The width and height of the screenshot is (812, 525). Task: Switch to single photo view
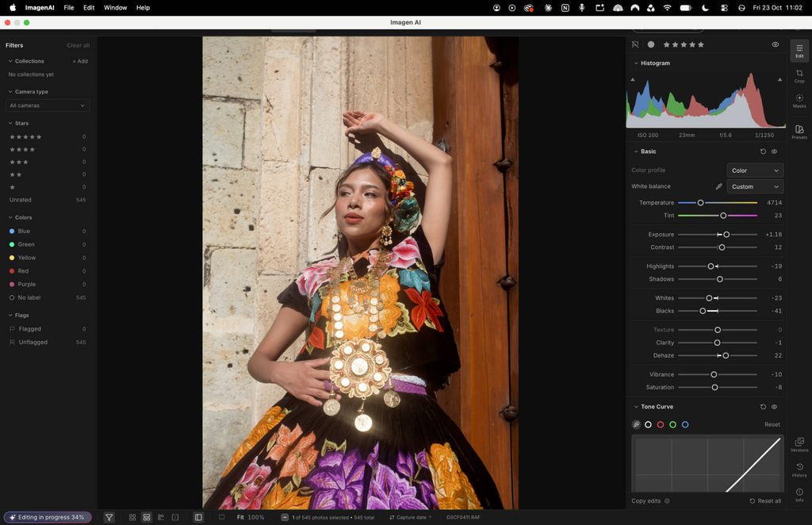(x=175, y=517)
